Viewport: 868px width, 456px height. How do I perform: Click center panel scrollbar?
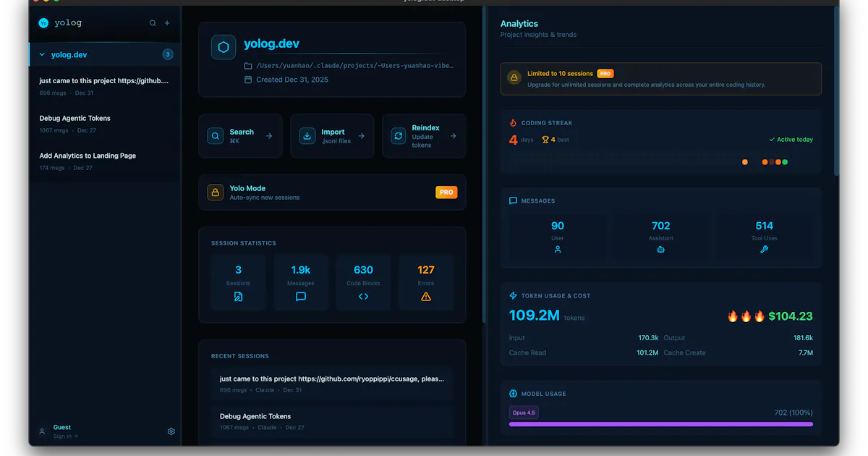click(484, 166)
